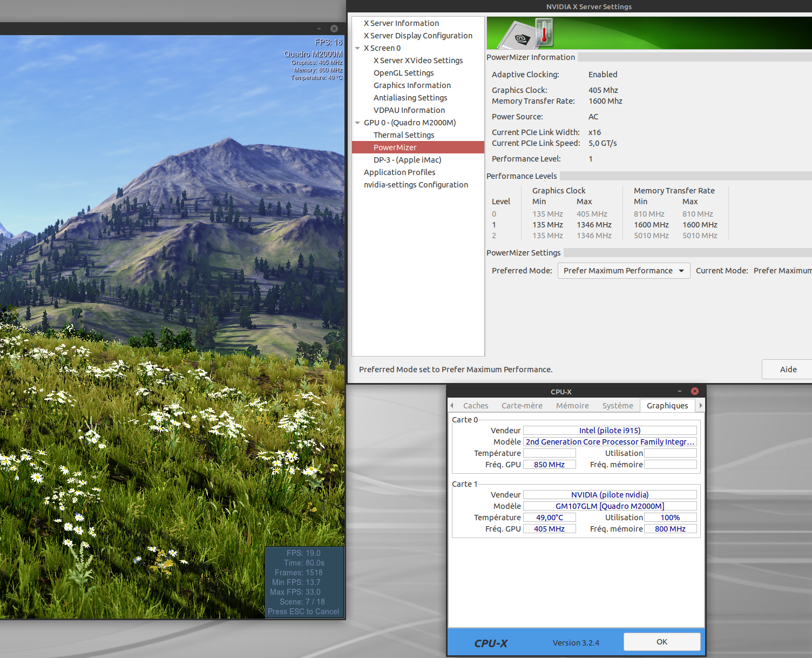Viewport: 812px width, 658px height.
Task: Open Antialiasing Settings page
Action: pos(410,98)
